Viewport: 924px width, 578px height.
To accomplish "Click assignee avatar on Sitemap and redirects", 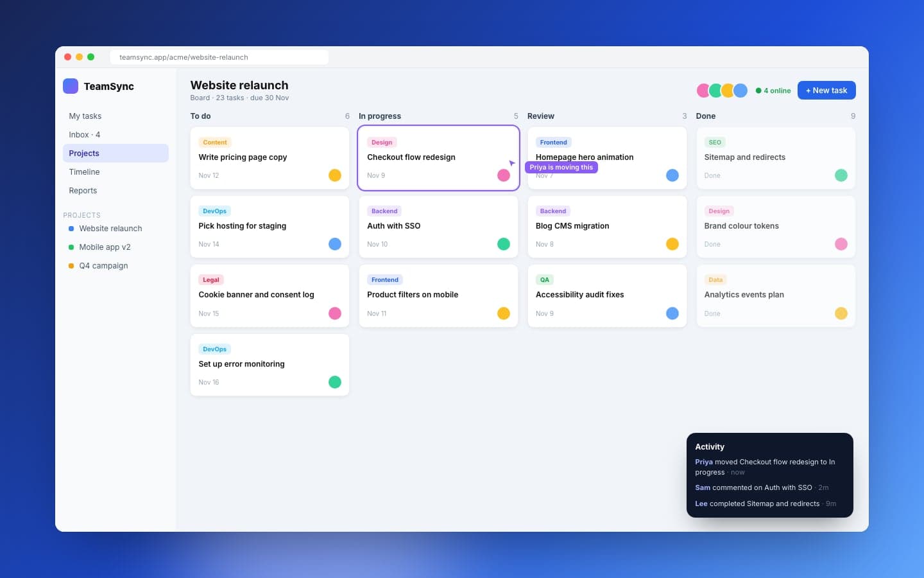I will coord(841,175).
